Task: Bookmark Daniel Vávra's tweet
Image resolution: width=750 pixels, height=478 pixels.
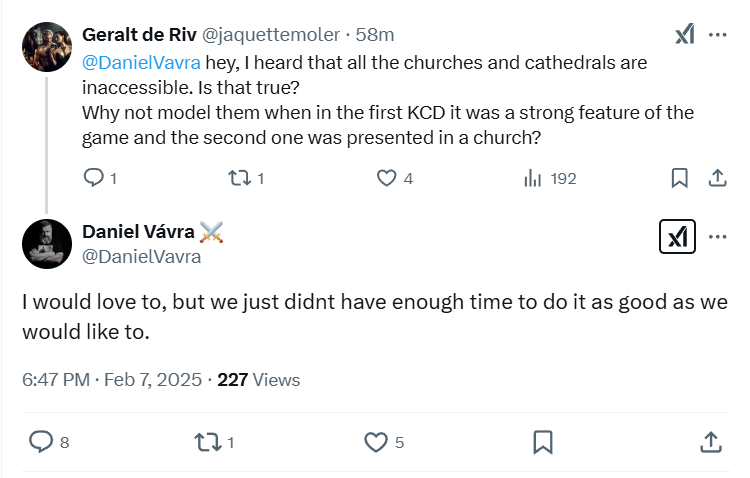Action: pyautogui.click(x=543, y=441)
